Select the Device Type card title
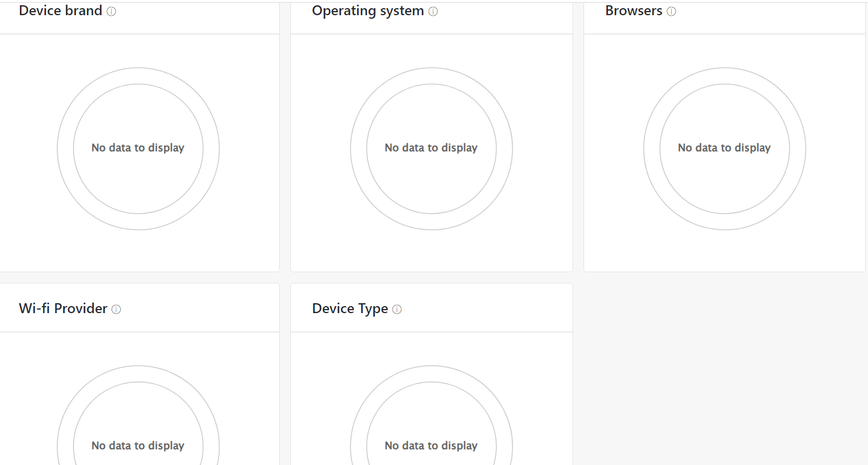Viewport: 868px width, 465px height. tap(350, 309)
